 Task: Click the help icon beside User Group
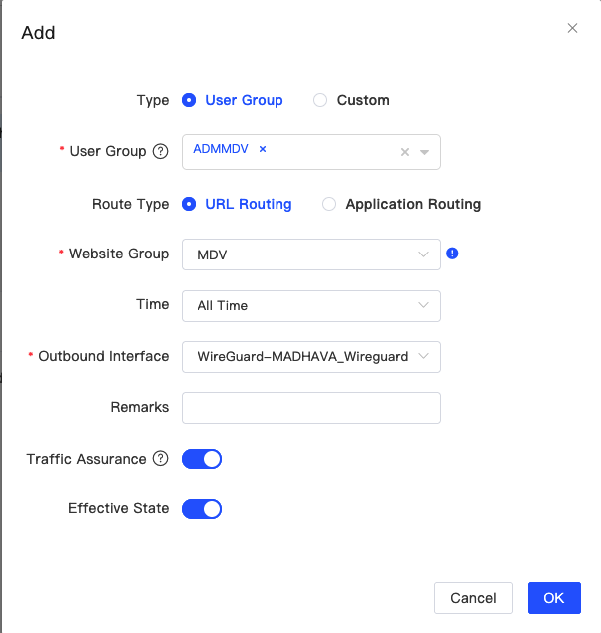coord(160,152)
